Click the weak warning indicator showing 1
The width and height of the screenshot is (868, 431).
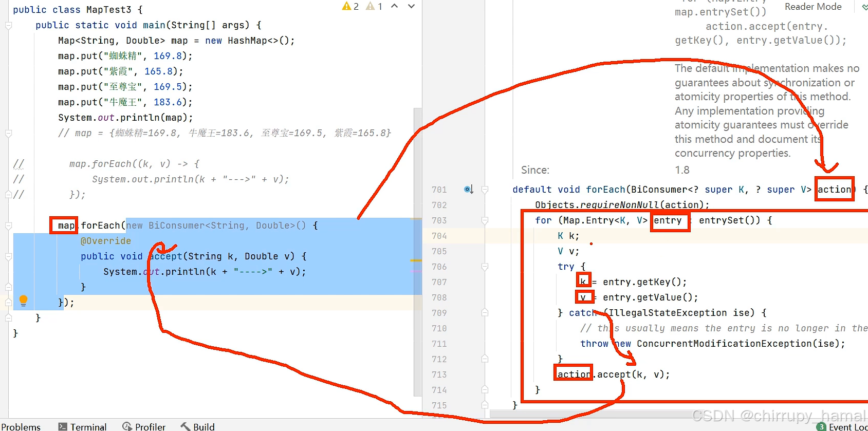point(374,6)
